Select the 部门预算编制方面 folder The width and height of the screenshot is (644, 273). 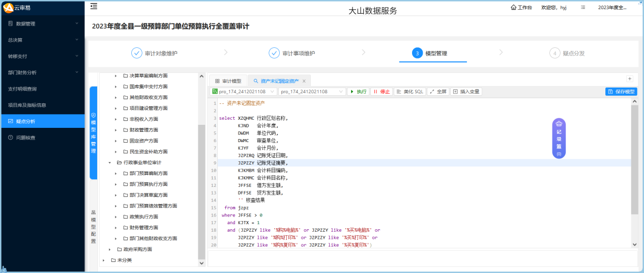[x=145, y=173]
